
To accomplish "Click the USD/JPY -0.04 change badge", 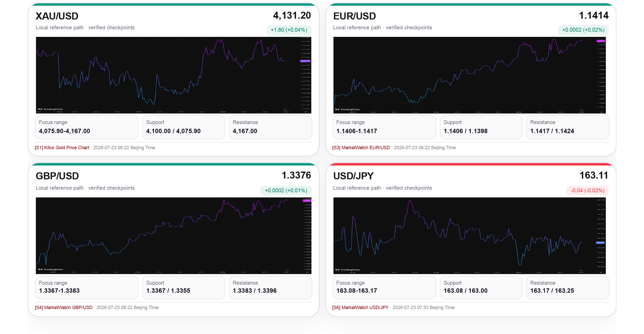I will click(587, 190).
